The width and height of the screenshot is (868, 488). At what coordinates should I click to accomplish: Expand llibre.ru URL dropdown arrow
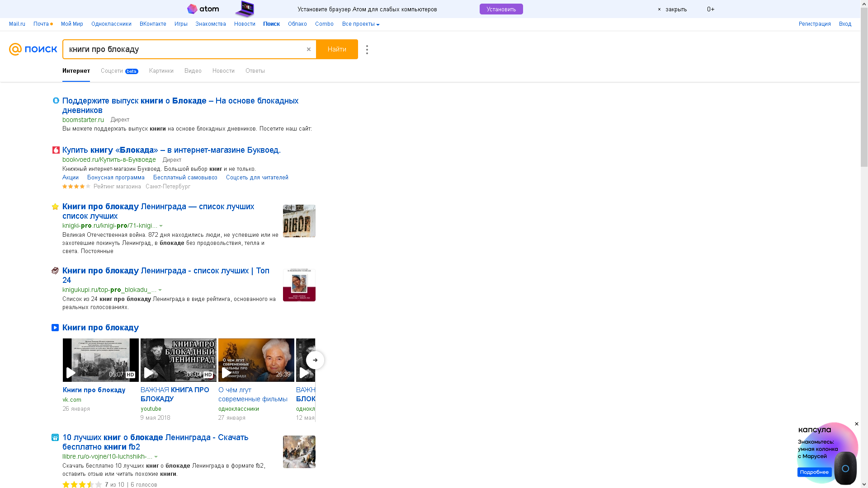(x=156, y=457)
